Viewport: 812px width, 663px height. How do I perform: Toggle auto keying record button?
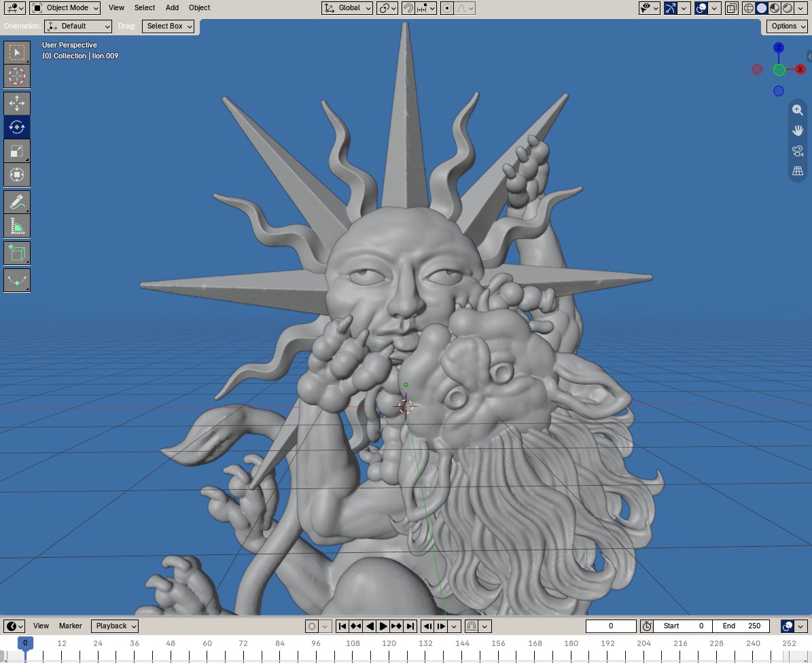point(312,626)
